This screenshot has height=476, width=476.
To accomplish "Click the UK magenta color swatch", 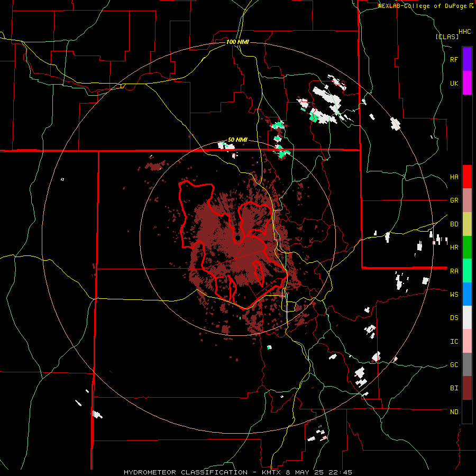I will [467, 83].
